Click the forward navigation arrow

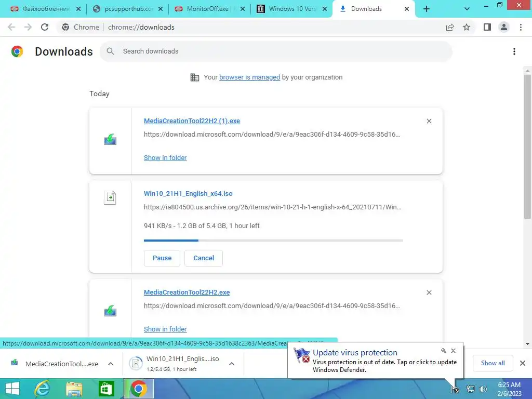click(x=28, y=27)
